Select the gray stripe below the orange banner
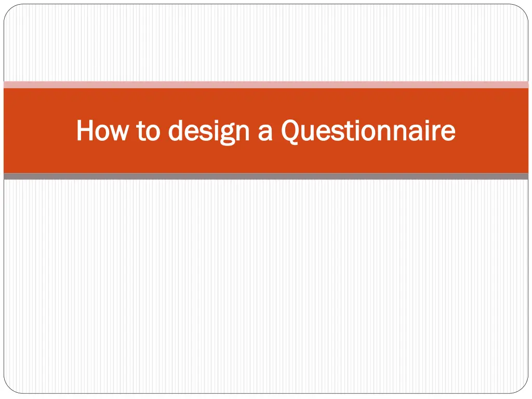The height and width of the screenshot is (399, 532). (x=266, y=177)
